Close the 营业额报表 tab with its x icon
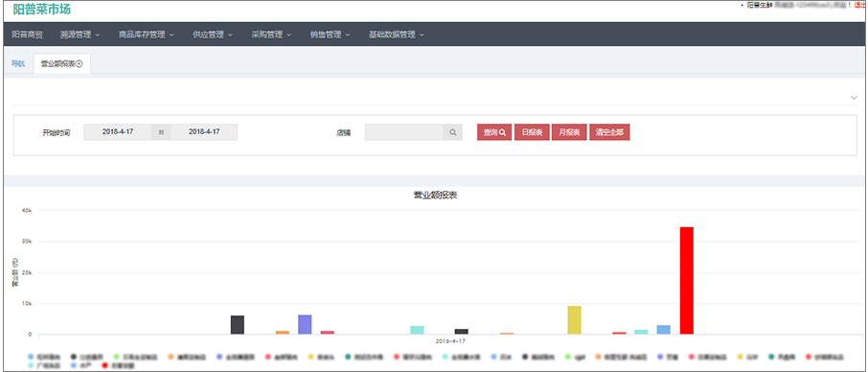Screen dimensions: 868x372 tap(80, 63)
